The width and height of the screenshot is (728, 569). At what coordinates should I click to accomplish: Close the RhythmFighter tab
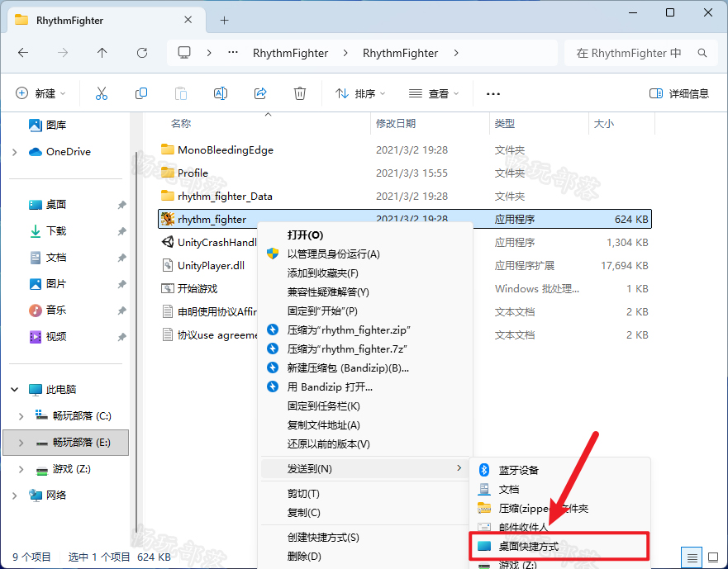188,20
